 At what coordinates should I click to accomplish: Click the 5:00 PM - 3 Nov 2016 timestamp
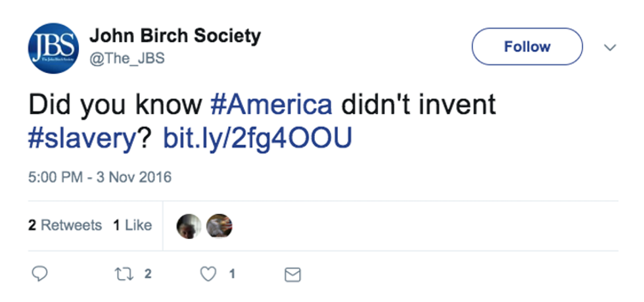pos(99,177)
